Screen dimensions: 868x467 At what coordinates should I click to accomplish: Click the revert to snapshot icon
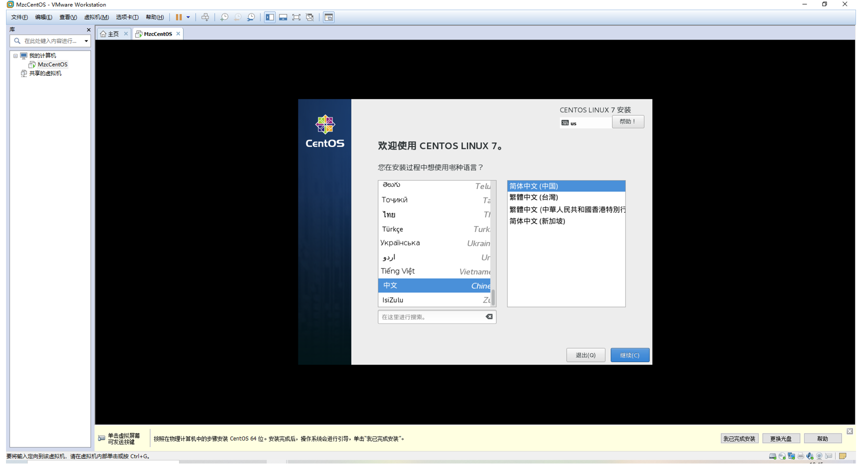pos(237,17)
